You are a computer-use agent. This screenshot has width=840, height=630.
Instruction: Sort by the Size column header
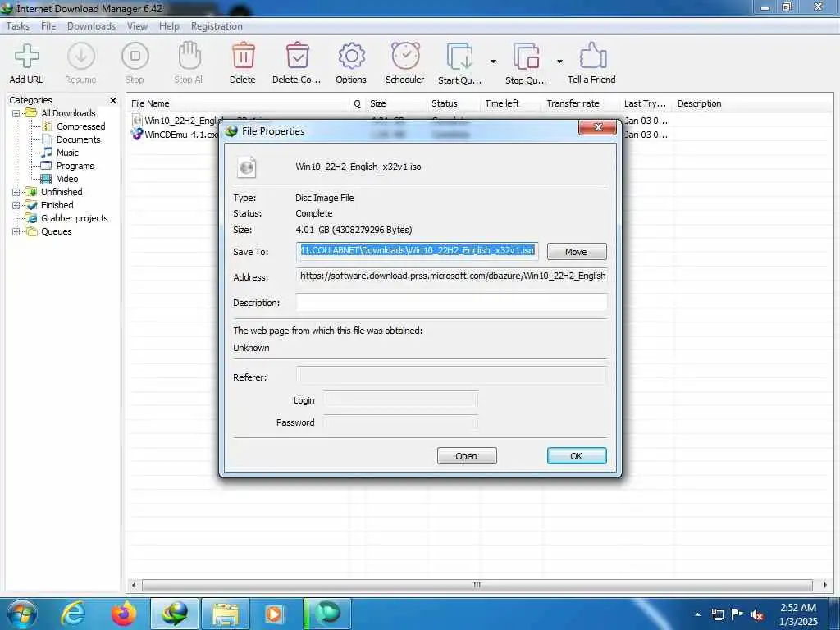397,103
